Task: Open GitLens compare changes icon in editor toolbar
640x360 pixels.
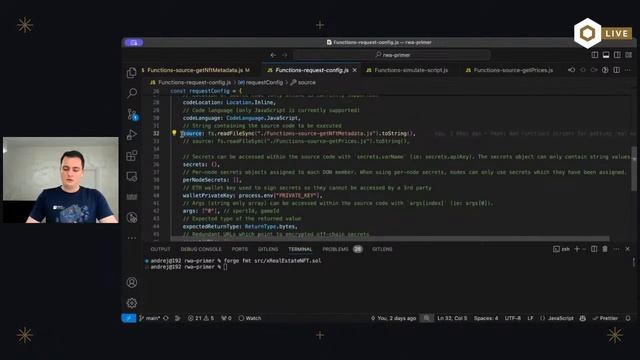Action: click(x=571, y=70)
